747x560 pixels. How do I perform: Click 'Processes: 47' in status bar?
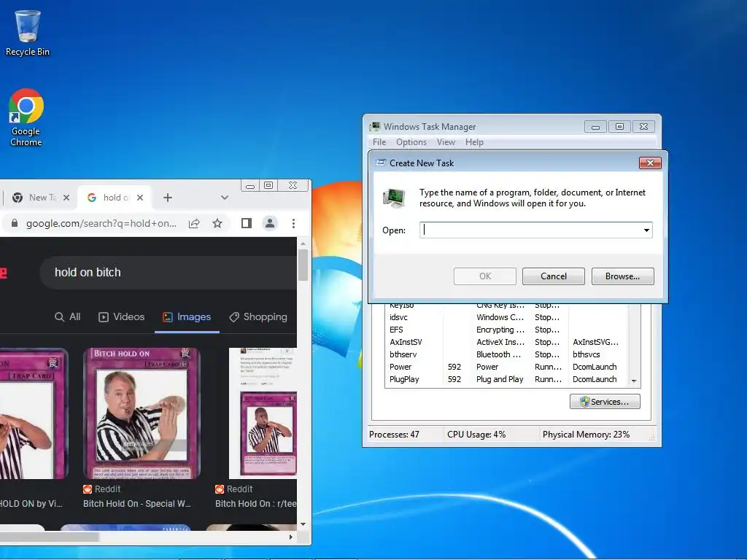pos(394,435)
